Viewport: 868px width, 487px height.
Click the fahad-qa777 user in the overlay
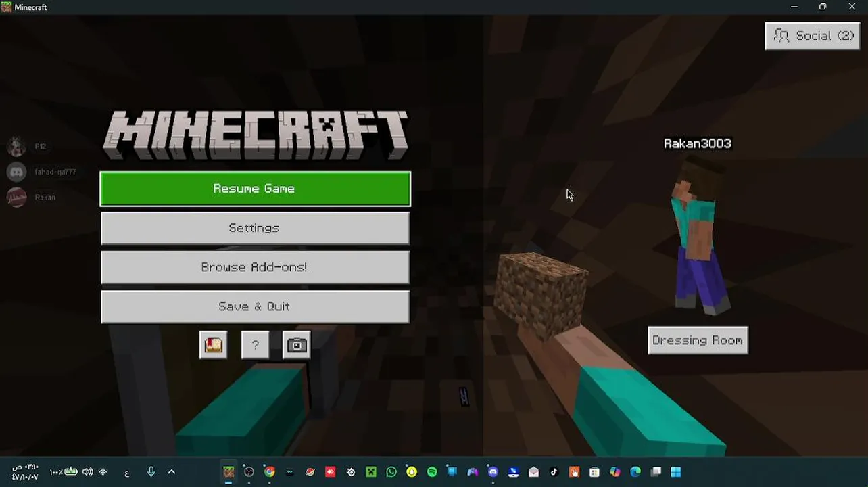tap(41, 172)
